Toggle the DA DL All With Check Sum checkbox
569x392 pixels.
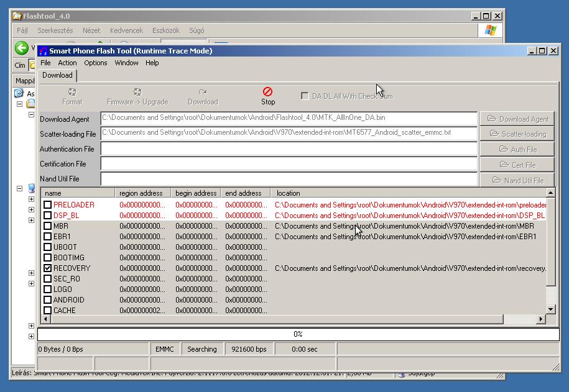point(305,96)
